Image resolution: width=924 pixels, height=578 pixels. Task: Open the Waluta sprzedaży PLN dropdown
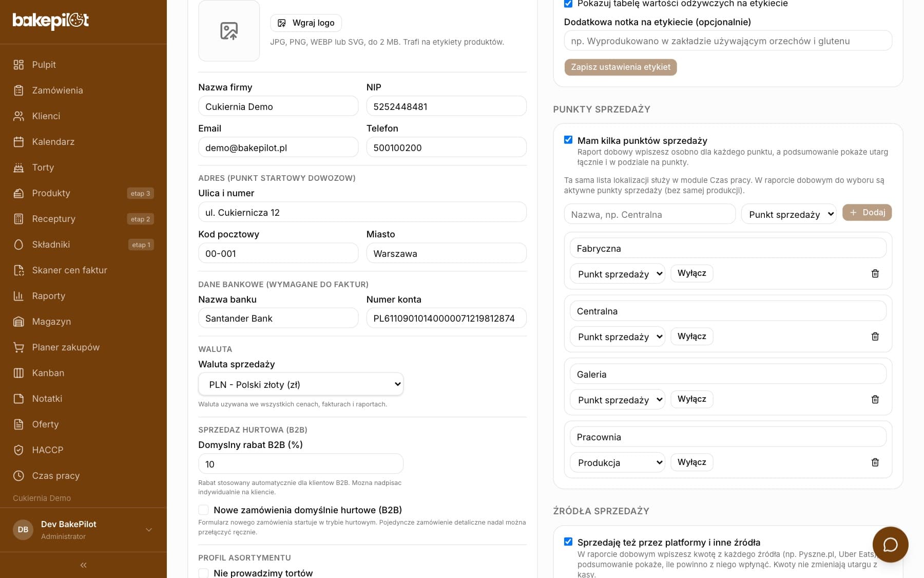(301, 384)
